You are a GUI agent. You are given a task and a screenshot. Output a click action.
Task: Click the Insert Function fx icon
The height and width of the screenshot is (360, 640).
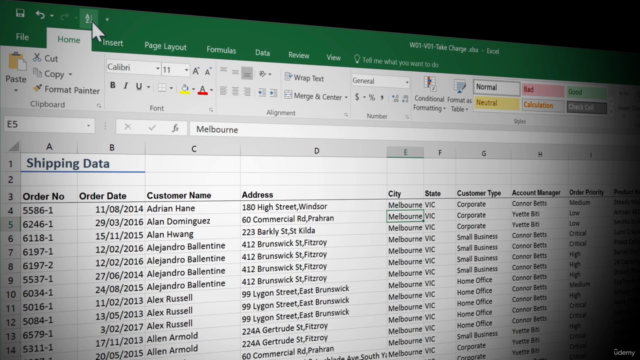point(176,128)
